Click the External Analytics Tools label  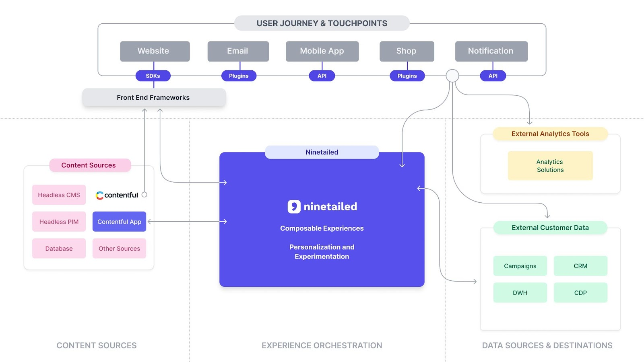coord(550,134)
